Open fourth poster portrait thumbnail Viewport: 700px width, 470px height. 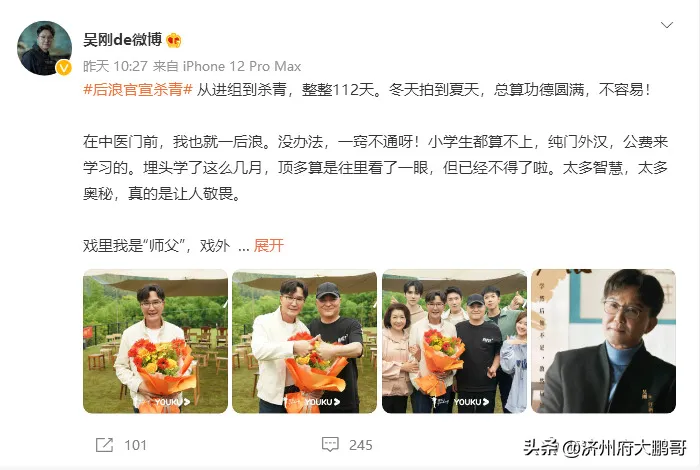[604, 341]
